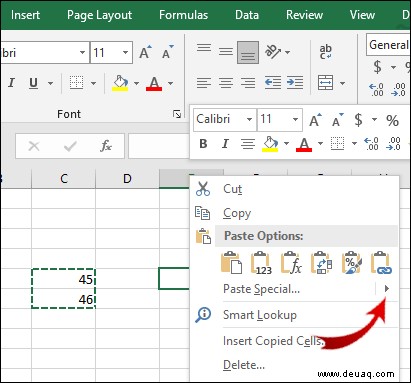Click Orientation text angle icon
The width and height of the screenshot is (411, 383).
(273, 52)
